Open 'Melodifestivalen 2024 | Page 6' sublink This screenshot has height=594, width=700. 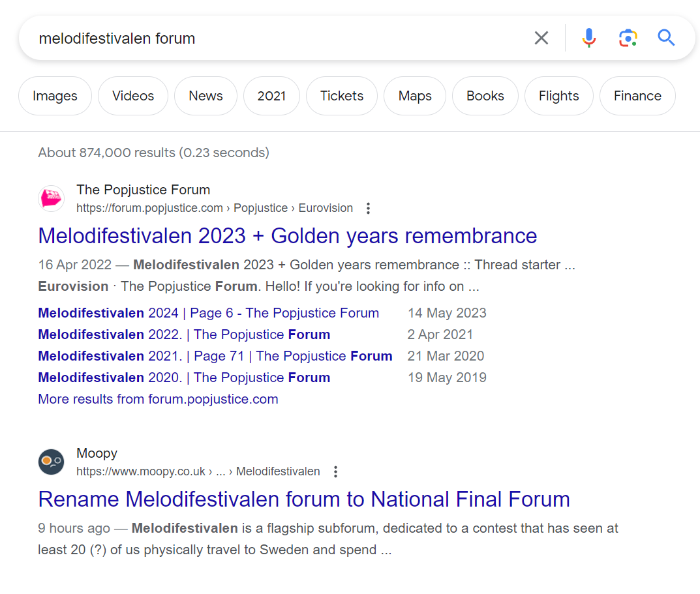pos(209,313)
